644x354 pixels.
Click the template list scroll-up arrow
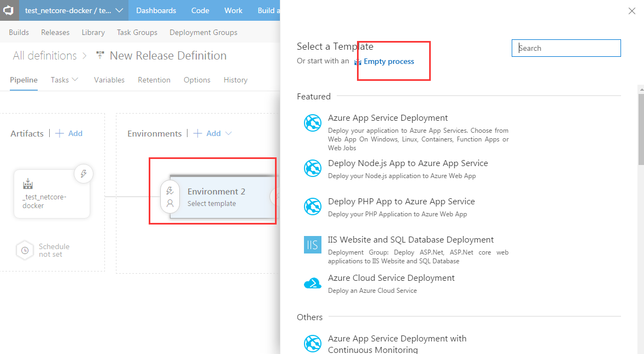coord(641,88)
